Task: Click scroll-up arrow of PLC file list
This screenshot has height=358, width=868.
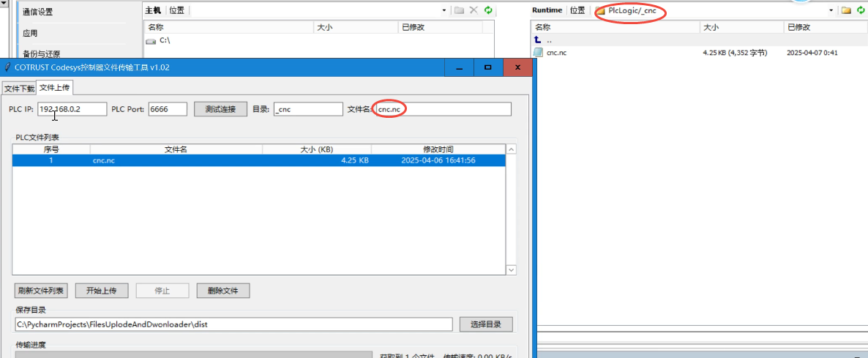Action: coord(512,149)
